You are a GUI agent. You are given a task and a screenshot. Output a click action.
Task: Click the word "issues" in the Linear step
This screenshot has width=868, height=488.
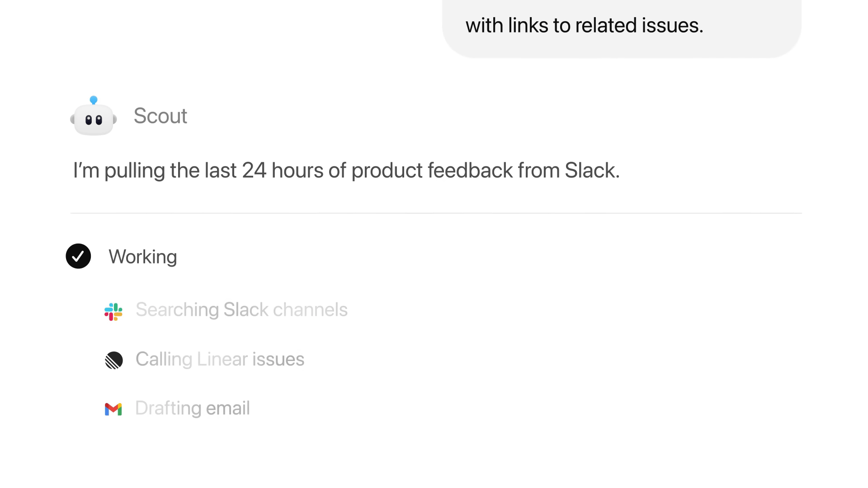pos(278,359)
